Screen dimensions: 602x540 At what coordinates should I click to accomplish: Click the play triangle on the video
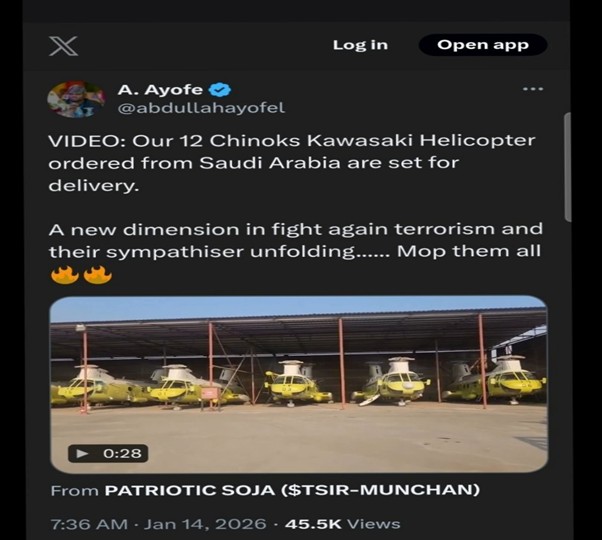[x=84, y=453]
